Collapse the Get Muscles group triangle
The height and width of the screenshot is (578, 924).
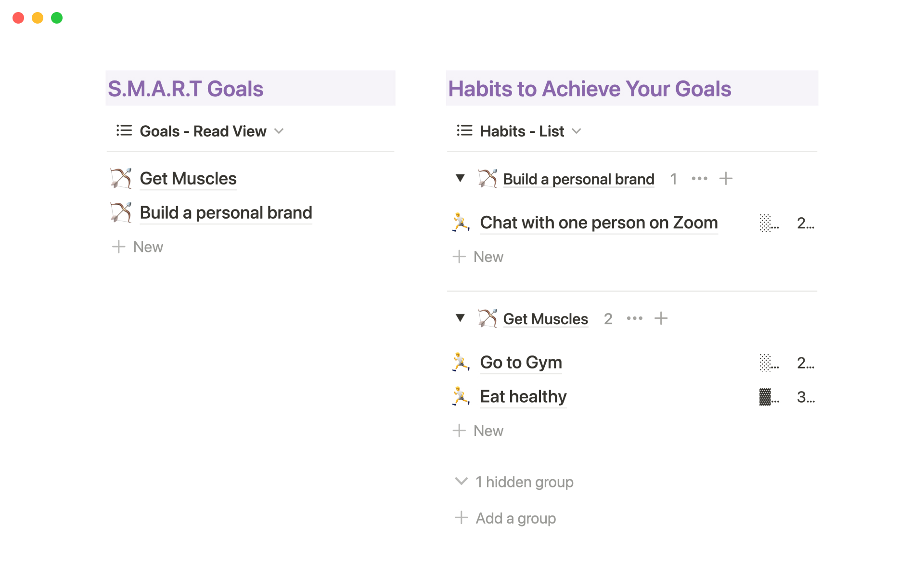click(x=460, y=318)
